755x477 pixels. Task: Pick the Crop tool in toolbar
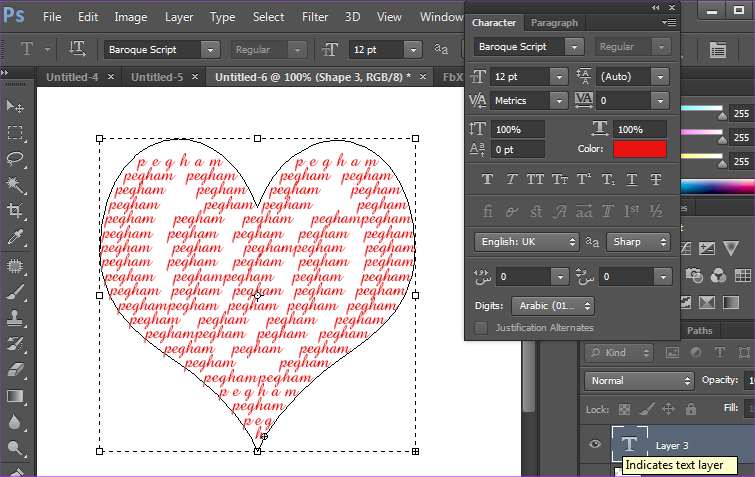[x=15, y=211]
